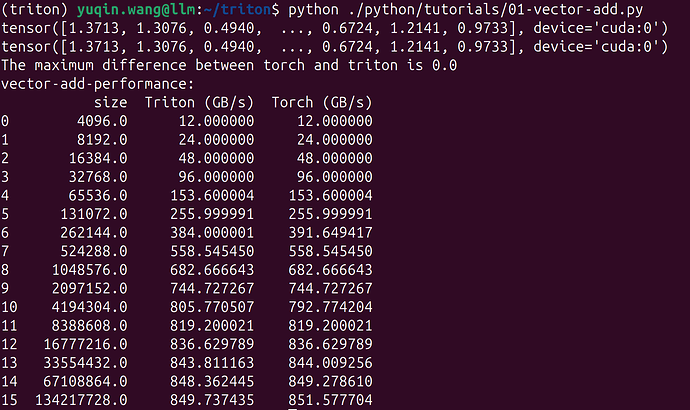Screen dimensions: 690x410
Task: Click the (triton) environment prefix in the prompt
Action: 35,11
